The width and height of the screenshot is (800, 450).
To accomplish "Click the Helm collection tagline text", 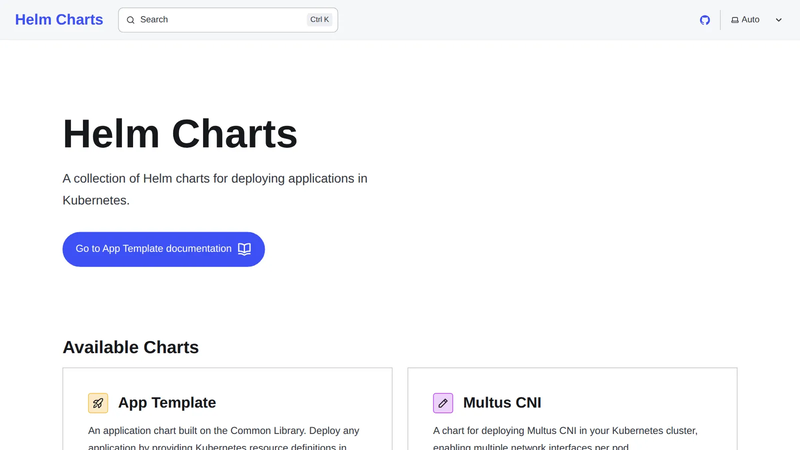I will pos(215,189).
